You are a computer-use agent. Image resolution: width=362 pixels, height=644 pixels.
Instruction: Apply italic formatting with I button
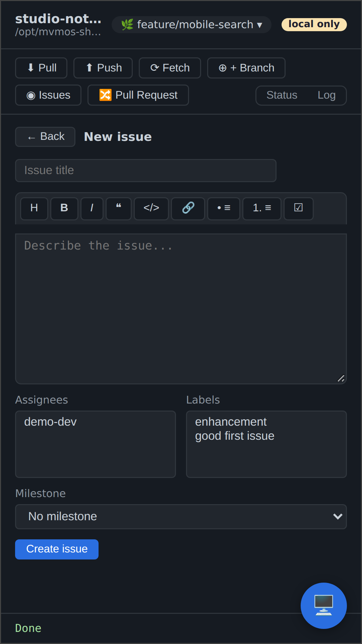click(92, 209)
